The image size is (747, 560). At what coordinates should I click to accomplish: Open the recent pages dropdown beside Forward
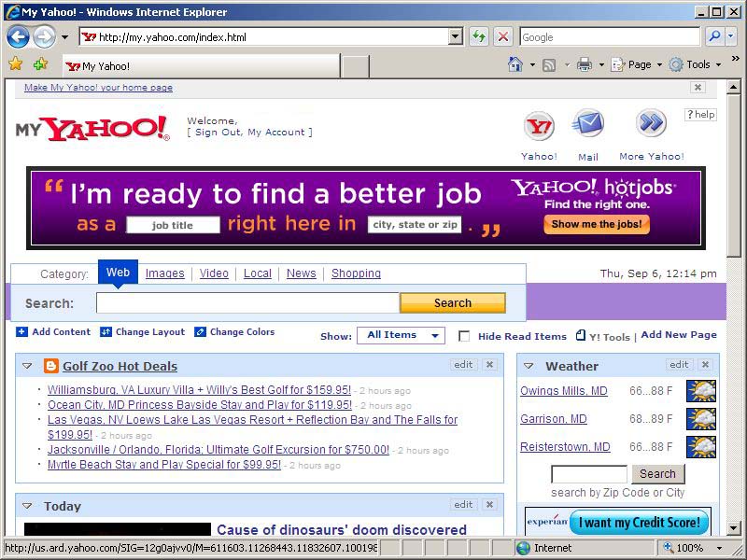point(64,37)
